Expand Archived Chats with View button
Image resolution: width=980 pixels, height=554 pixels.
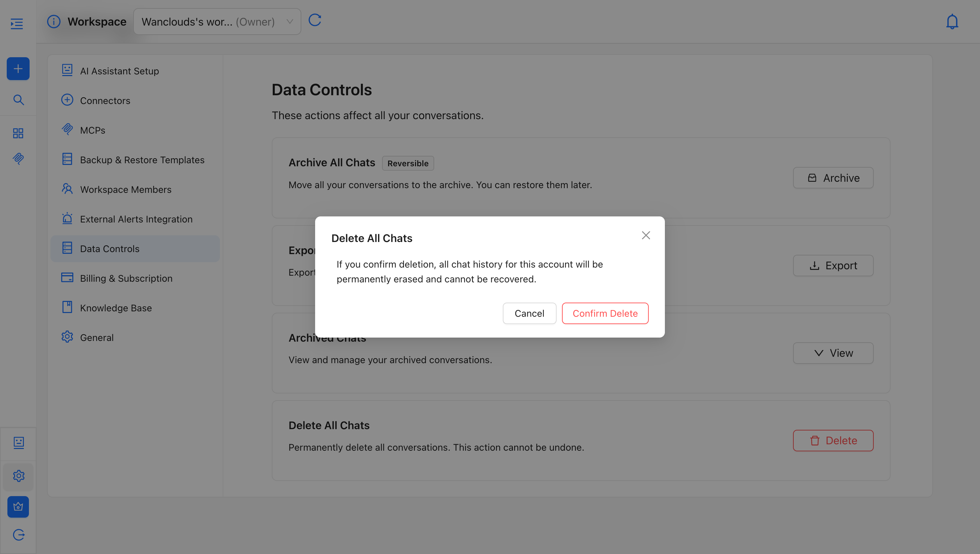pos(833,353)
